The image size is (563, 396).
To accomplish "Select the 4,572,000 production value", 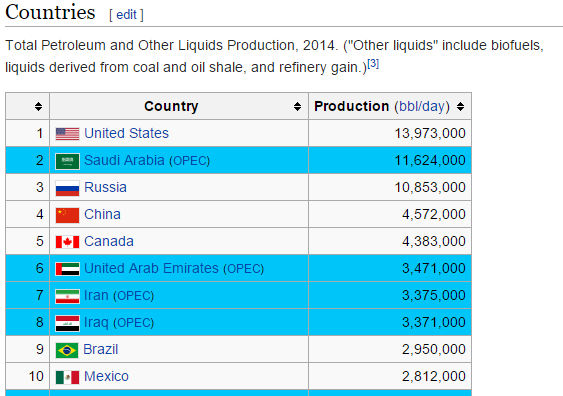I will tap(434, 214).
